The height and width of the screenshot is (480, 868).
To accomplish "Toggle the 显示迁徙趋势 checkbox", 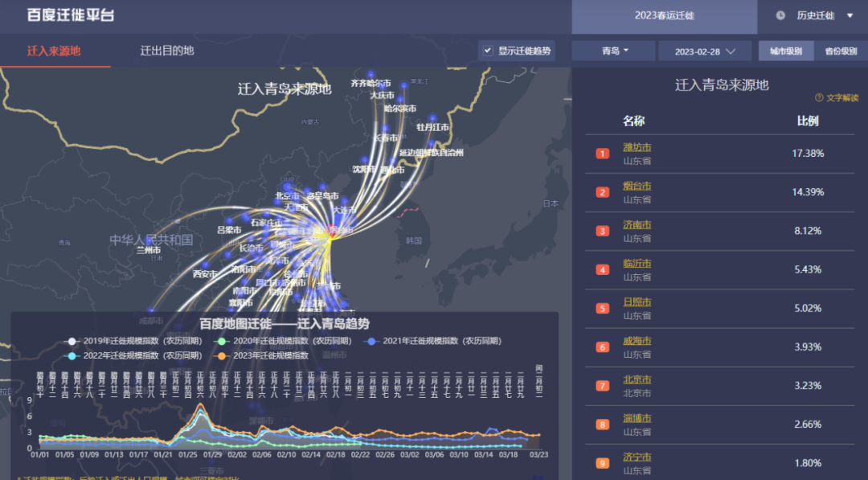I will tap(488, 51).
